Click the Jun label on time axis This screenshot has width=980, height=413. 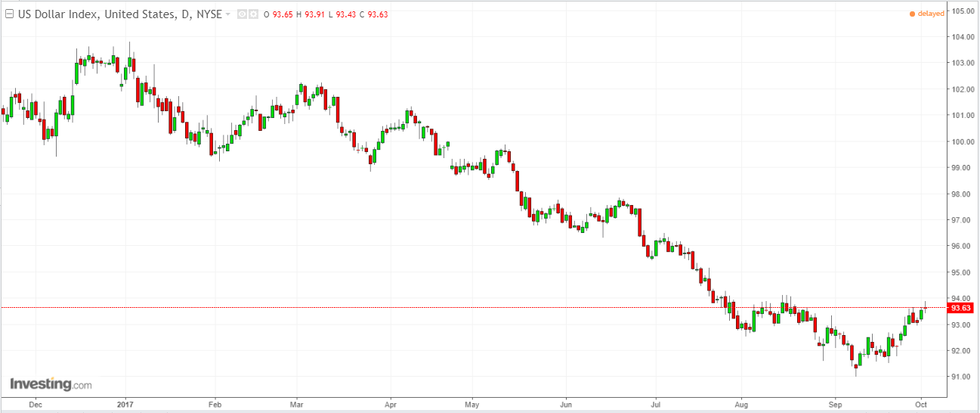[x=564, y=405]
